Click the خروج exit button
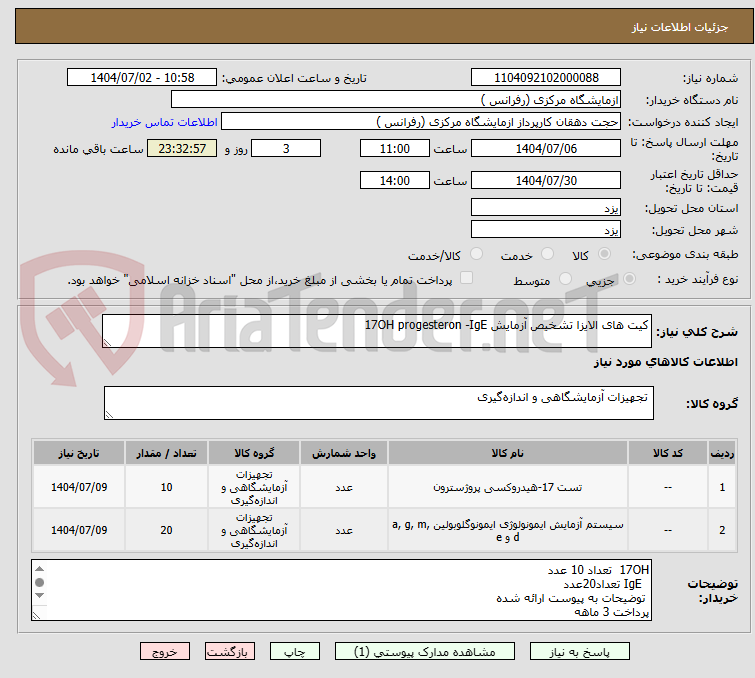This screenshot has height=678, width=755. coord(165,652)
